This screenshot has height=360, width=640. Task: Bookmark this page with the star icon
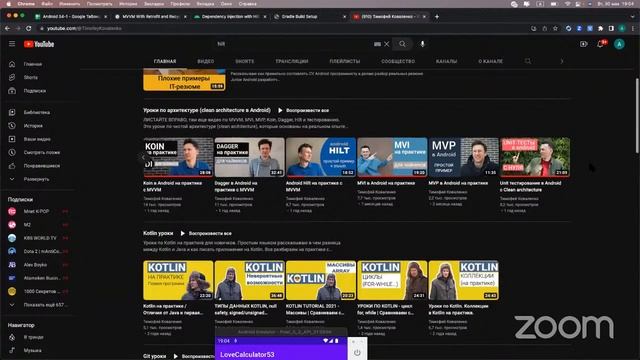(x=555, y=28)
